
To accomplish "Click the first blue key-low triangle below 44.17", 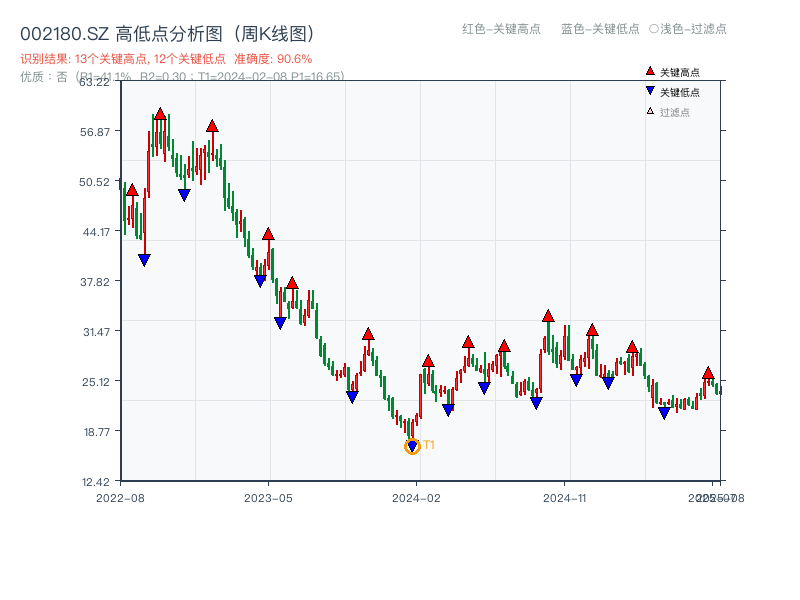I will [144, 260].
